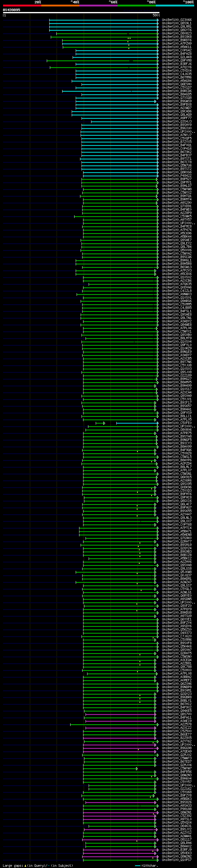Choose hit UniRef100_B9RCD6
The height and width of the screenshot is (868, 197).
point(176,91)
